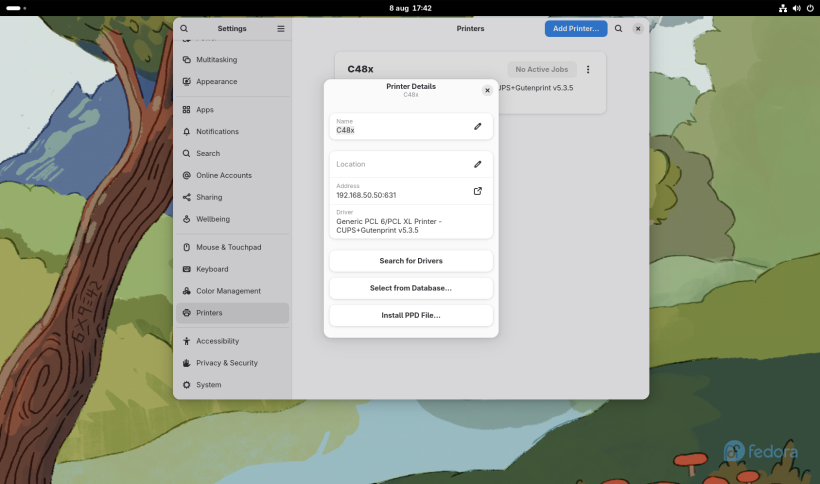The image size is (820, 484).
Task: Click the Online Accounts at-sign icon
Action: [x=187, y=176]
